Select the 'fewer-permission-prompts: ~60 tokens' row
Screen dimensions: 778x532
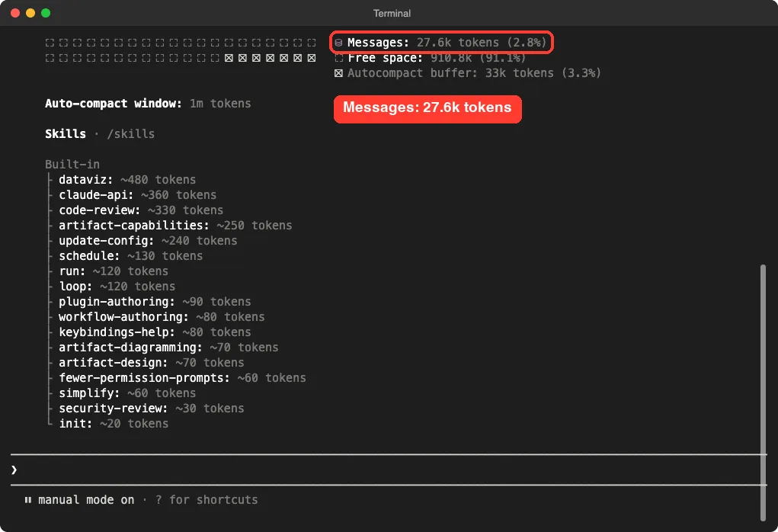pos(182,378)
